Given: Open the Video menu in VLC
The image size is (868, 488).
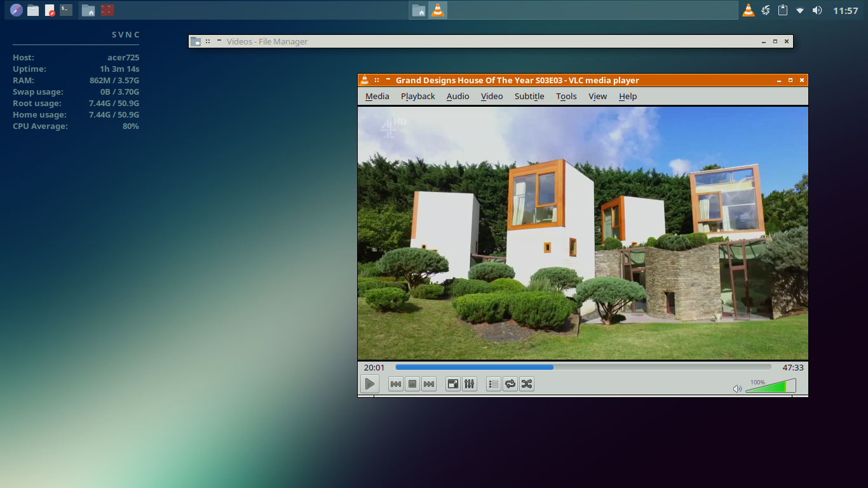Looking at the screenshot, I should point(492,97).
